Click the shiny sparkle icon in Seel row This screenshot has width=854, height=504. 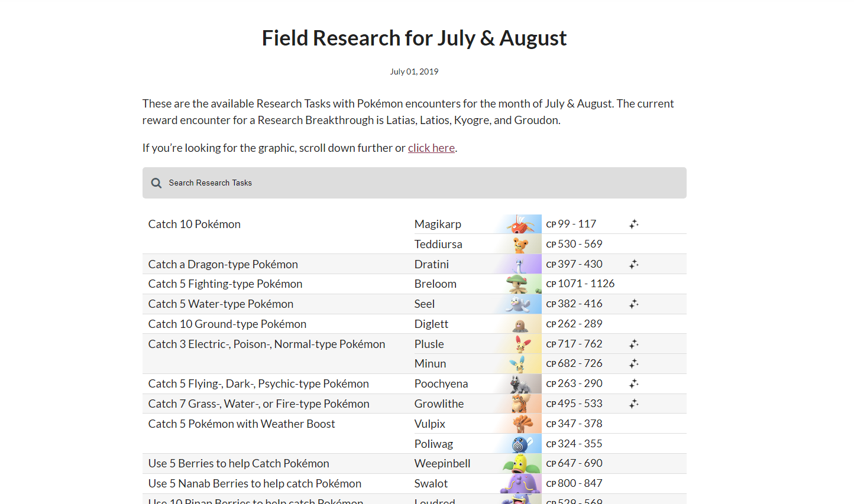[633, 304]
